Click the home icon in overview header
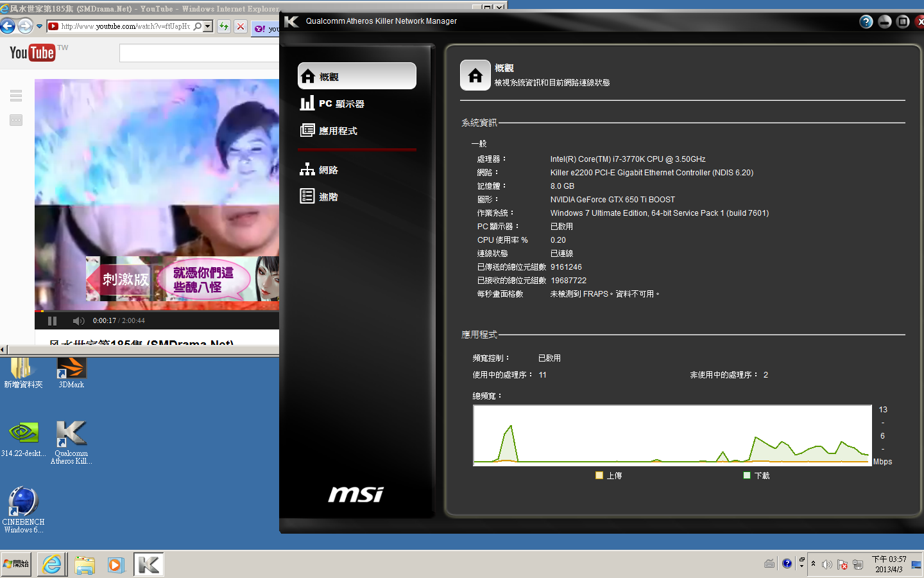The height and width of the screenshot is (578, 924). coord(475,76)
